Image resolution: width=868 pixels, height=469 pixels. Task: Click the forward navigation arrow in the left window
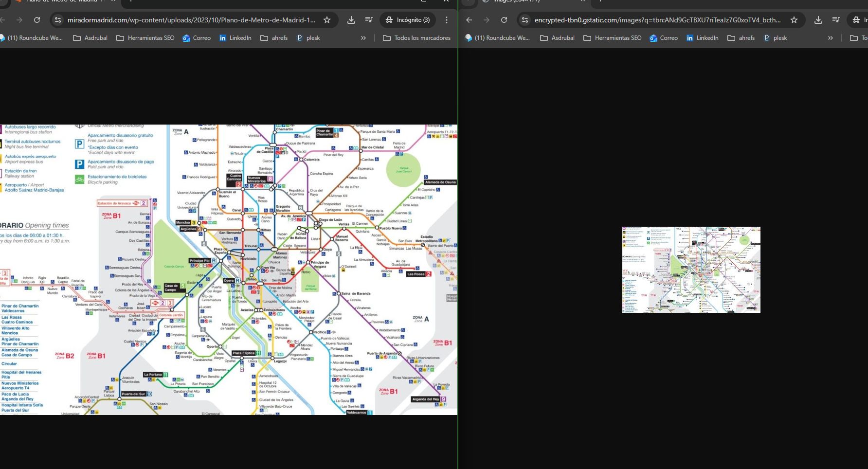(19, 20)
